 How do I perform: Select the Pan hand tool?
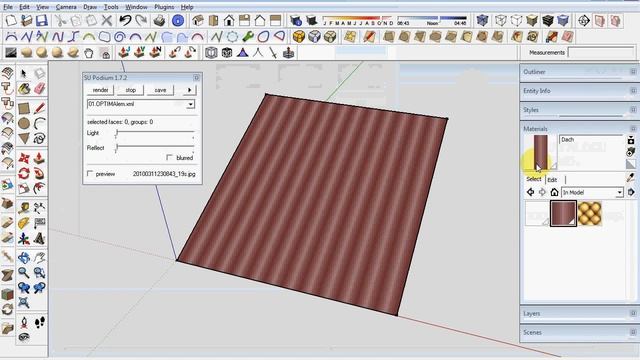pos(40,258)
